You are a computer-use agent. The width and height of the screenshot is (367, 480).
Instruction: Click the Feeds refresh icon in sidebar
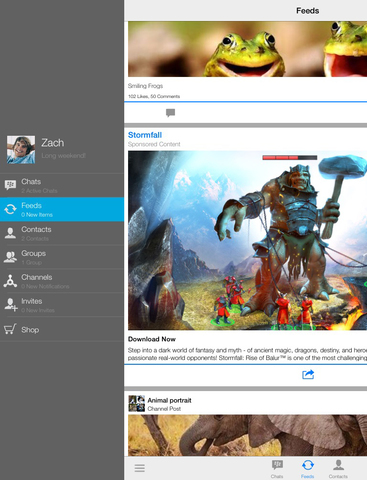point(10,209)
